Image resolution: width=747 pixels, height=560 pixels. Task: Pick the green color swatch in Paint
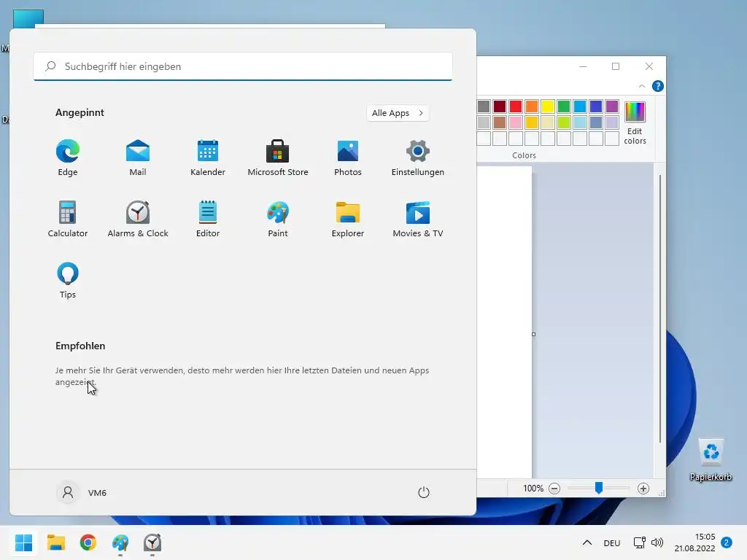[x=564, y=106]
